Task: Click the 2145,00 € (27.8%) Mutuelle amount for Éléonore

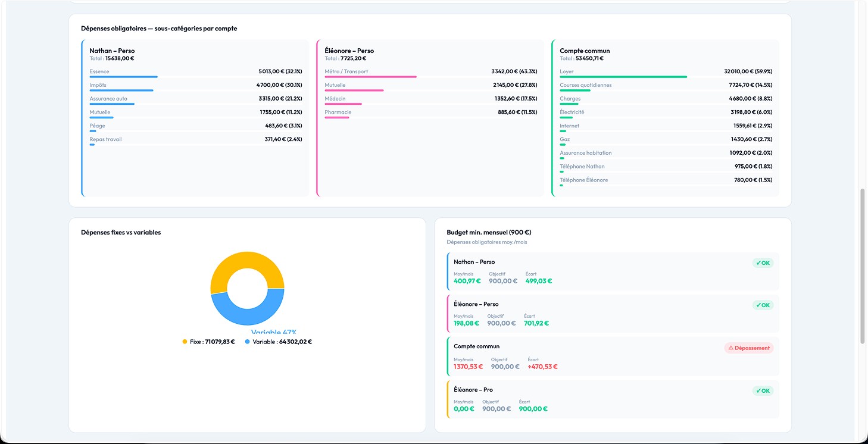Action: (x=515, y=85)
